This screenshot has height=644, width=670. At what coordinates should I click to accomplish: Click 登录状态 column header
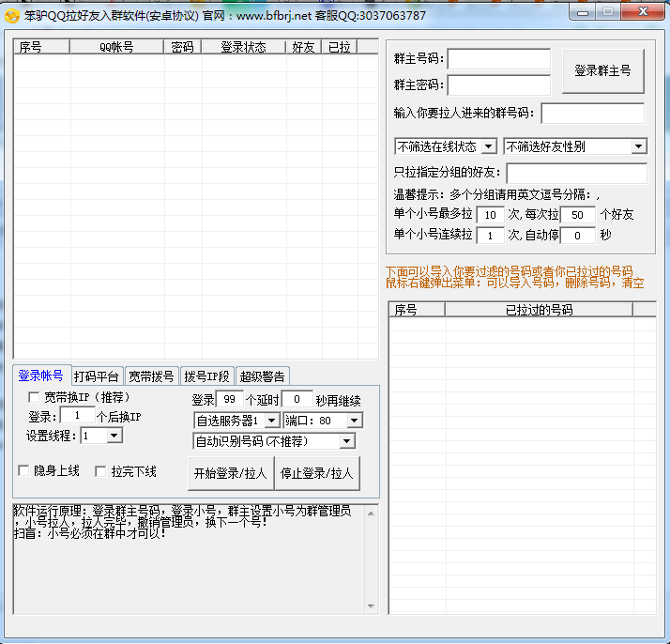tap(244, 47)
